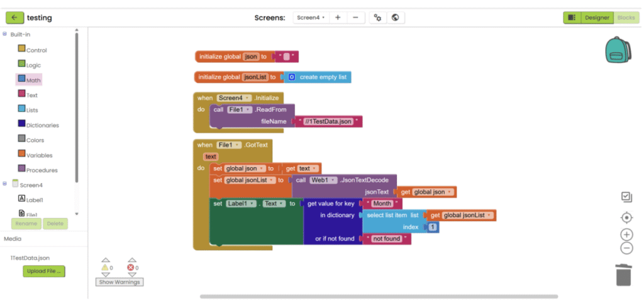Zoom out with the minus circle icon
The width and height of the screenshot is (644, 303).
coord(626,248)
